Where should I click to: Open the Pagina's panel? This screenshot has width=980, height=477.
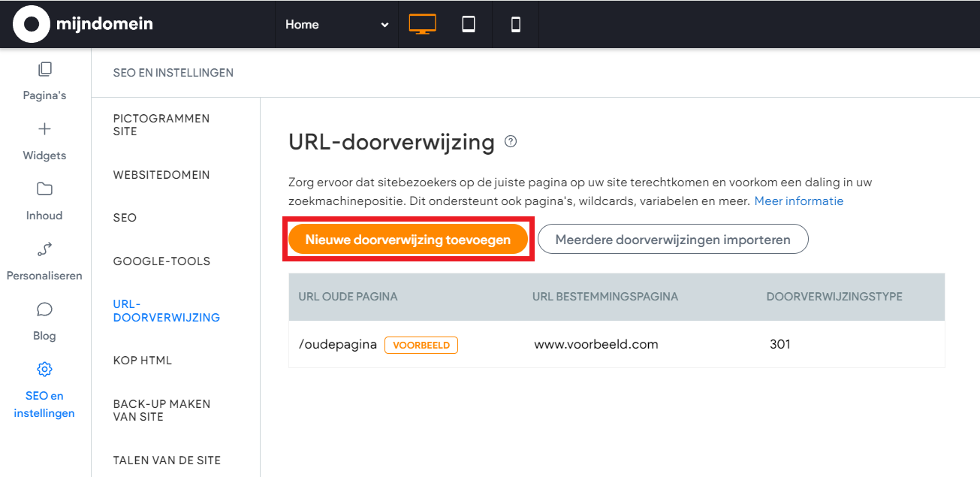[x=44, y=80]
